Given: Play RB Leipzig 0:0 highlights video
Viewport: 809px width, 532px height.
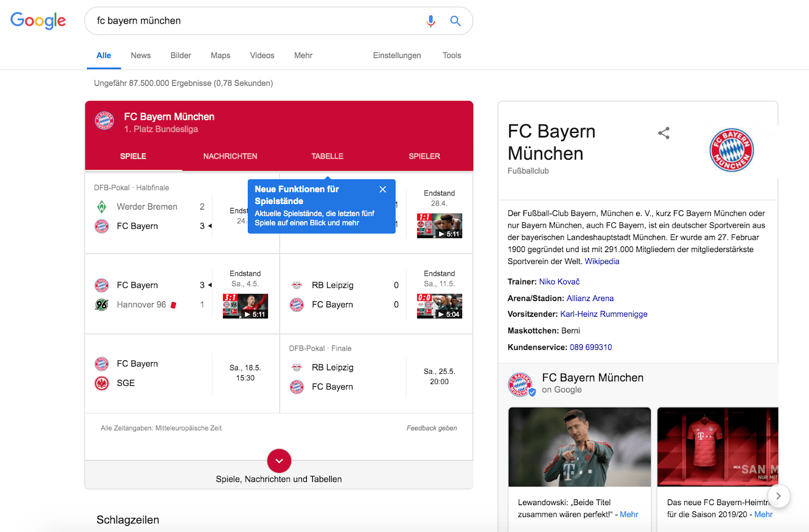Looking at the screenshot, I should (439, 306).
